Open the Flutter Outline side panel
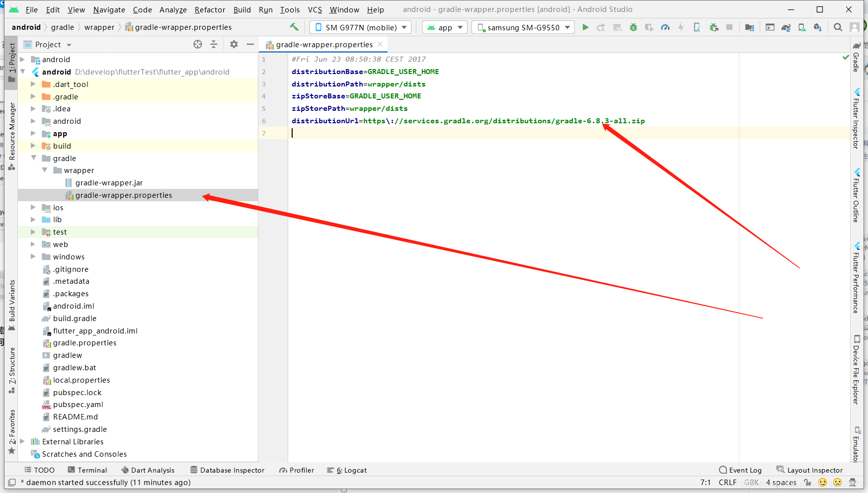868x493 pixels. point(856,195)
